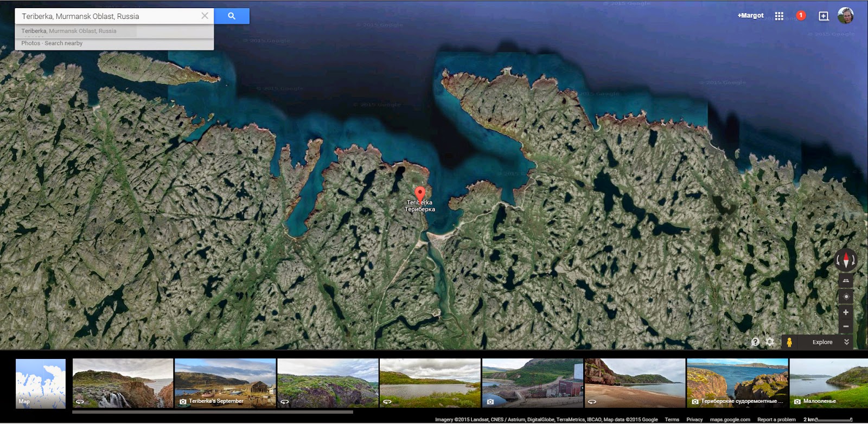Screen dimensions: 868x424
Task: Open the account avatar photo
Action: pos(846,16)
